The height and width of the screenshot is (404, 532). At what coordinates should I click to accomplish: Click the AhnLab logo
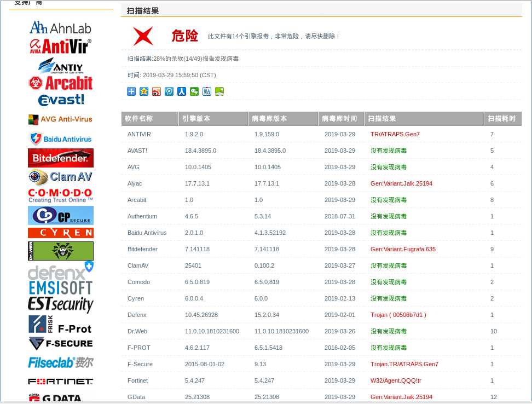[60, 27]
